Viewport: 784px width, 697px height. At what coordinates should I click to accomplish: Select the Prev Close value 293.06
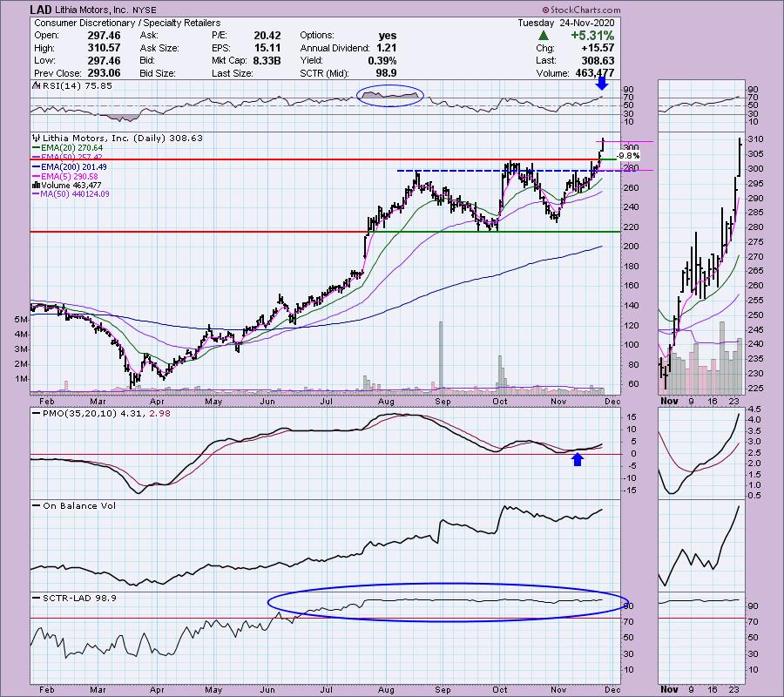tap(104, 73)
